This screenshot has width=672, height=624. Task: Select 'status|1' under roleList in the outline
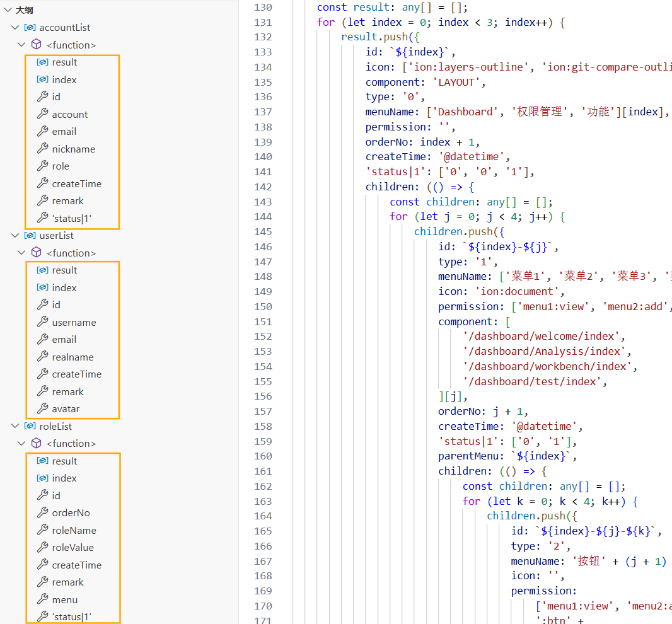(72, 616)
